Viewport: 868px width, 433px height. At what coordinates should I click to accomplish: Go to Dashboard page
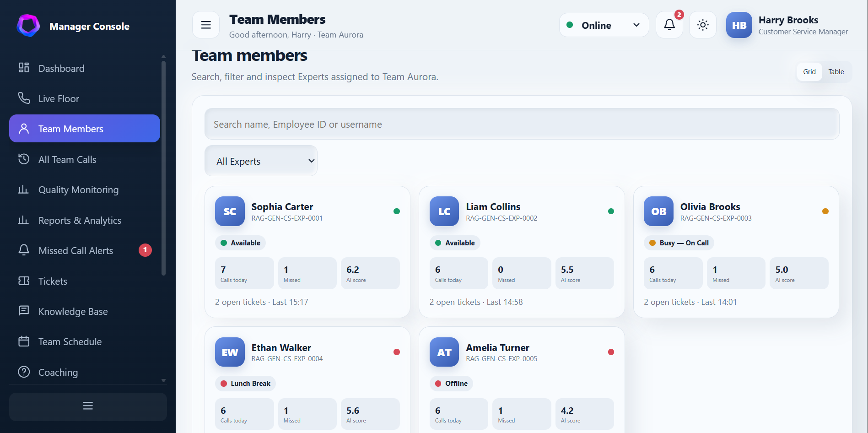click(85, 68)
